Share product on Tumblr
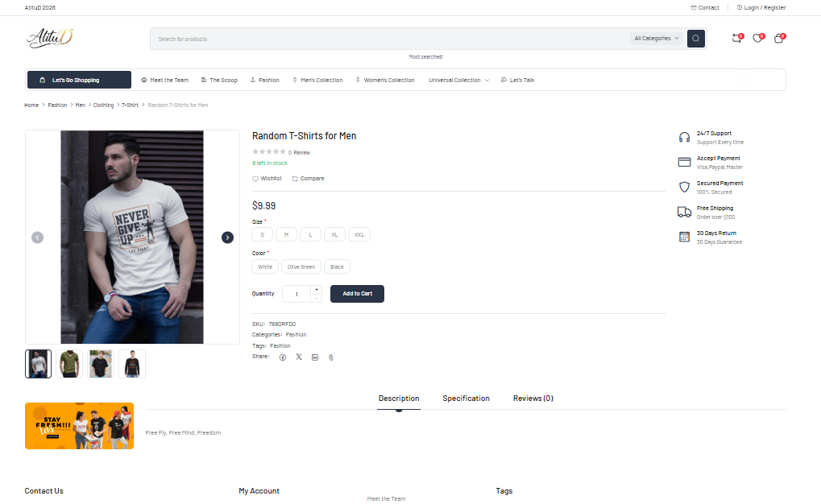 point(331,357)
